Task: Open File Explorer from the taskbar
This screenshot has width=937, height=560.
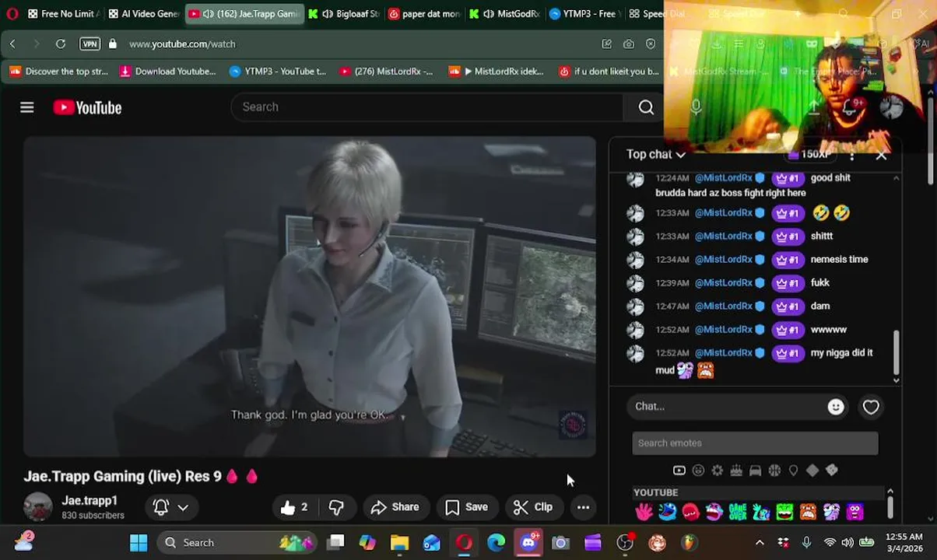Action: pos(399,542)
